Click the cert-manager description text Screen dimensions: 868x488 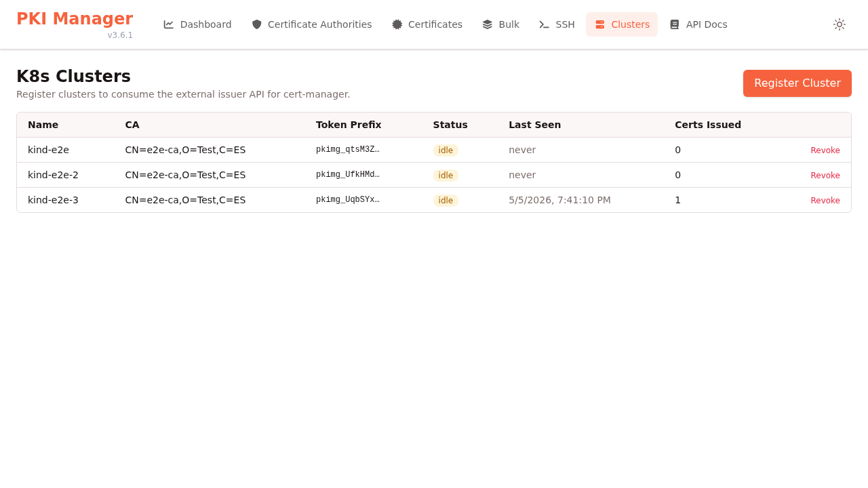tap(183, 94)
